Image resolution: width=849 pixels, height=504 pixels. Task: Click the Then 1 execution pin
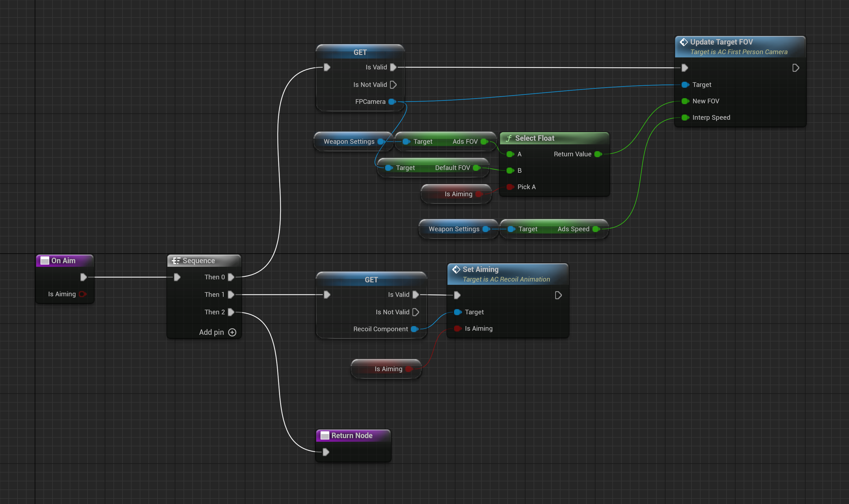pos(231,294)
